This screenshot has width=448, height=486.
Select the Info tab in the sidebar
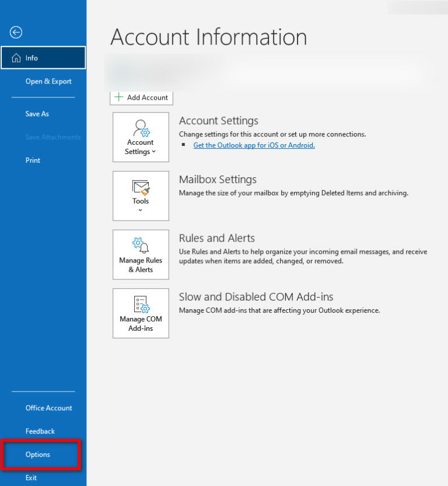tap(43, 58)
